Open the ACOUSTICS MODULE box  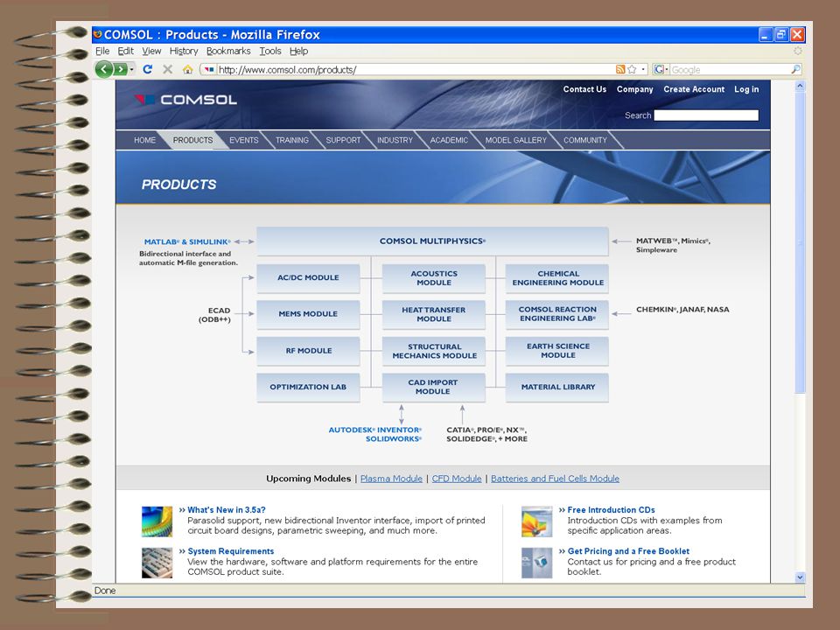click(433, 278)
